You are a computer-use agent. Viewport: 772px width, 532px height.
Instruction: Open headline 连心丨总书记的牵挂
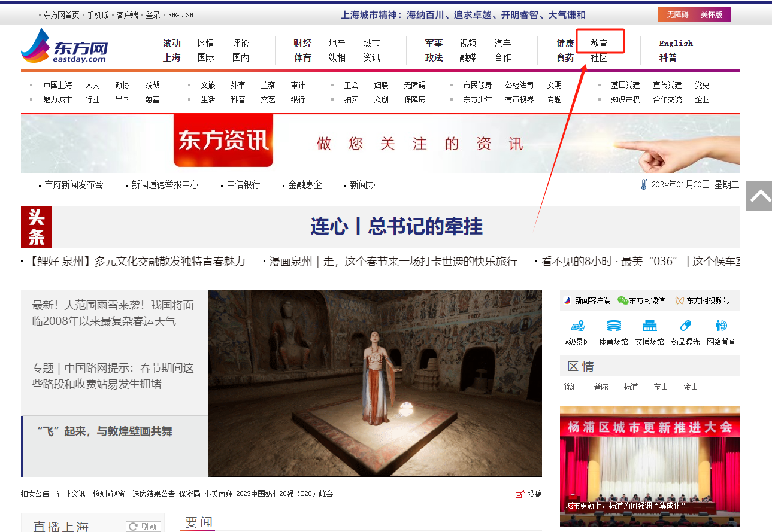pyautogui.click(x=396, y=227)
